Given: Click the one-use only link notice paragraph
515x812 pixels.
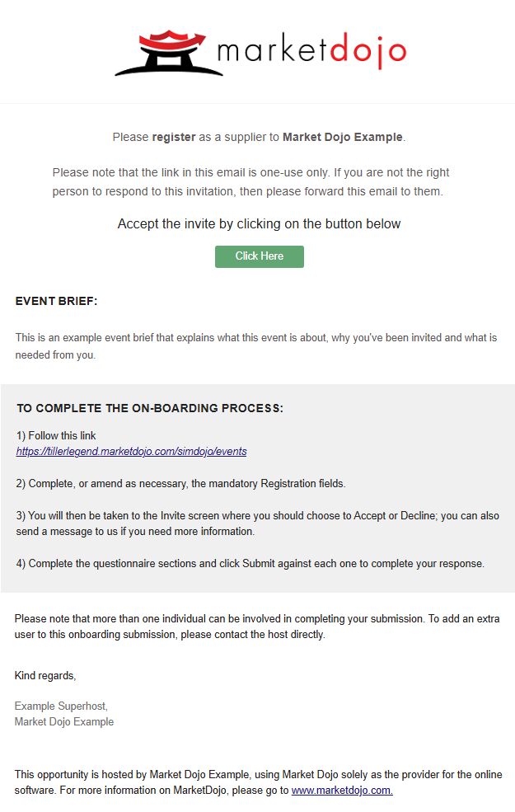Looking at the screenshot, I should point(250,181).
